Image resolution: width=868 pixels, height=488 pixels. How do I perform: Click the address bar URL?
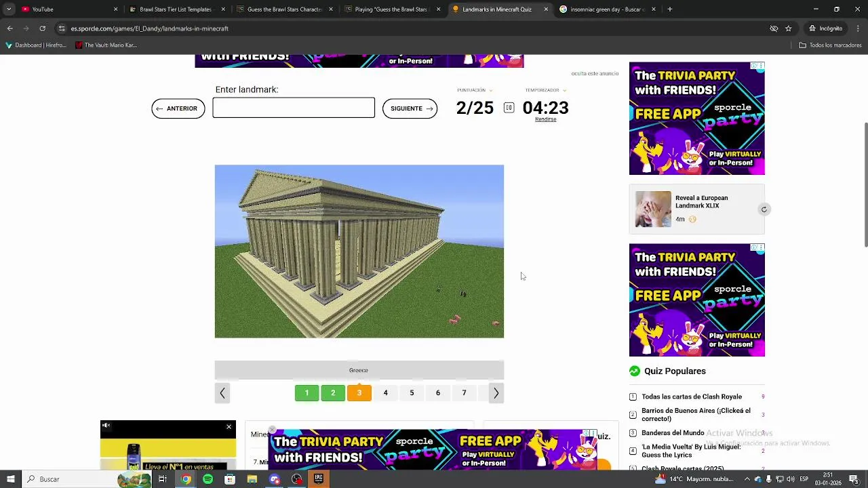pyautogui.click(x=150, y=28)
